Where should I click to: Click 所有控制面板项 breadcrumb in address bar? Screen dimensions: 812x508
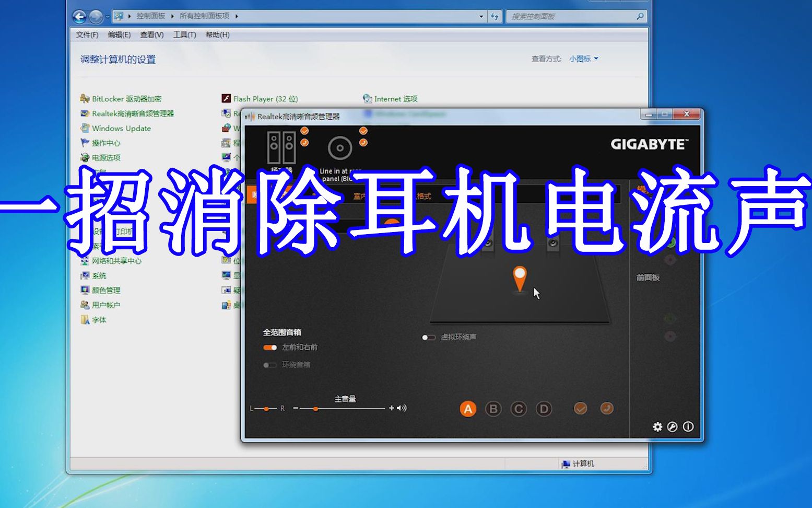pyautogui.click(x=205, y=16)
